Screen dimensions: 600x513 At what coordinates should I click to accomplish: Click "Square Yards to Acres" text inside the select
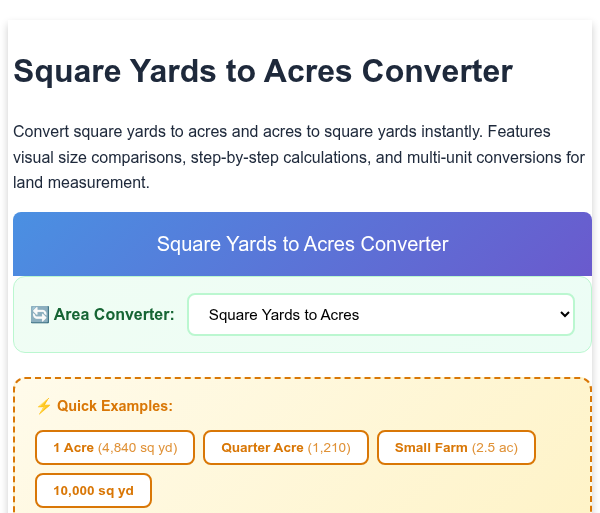click(284, 315)
